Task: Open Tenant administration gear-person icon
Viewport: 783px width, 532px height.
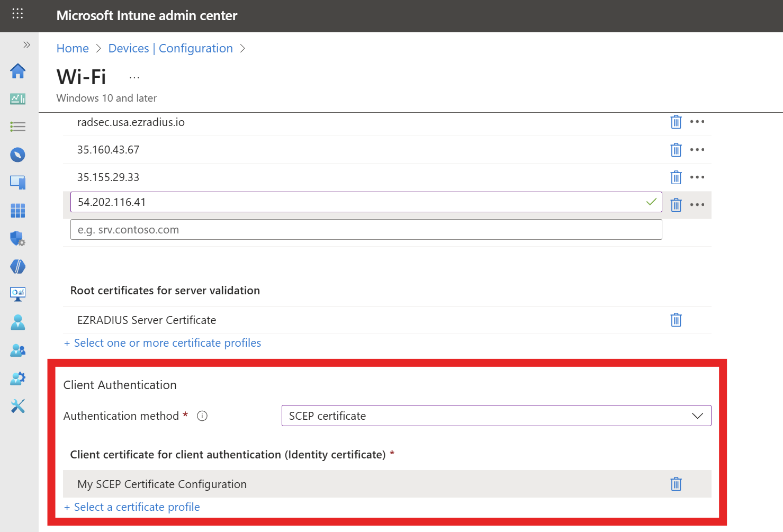Action: (x=18, y=378)
